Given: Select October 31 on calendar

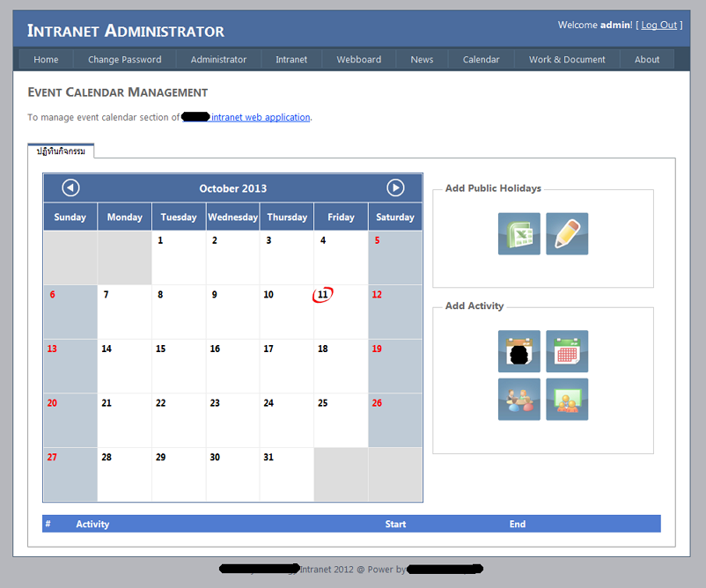Looking at the screenshot, I should (x=286, y=474).
